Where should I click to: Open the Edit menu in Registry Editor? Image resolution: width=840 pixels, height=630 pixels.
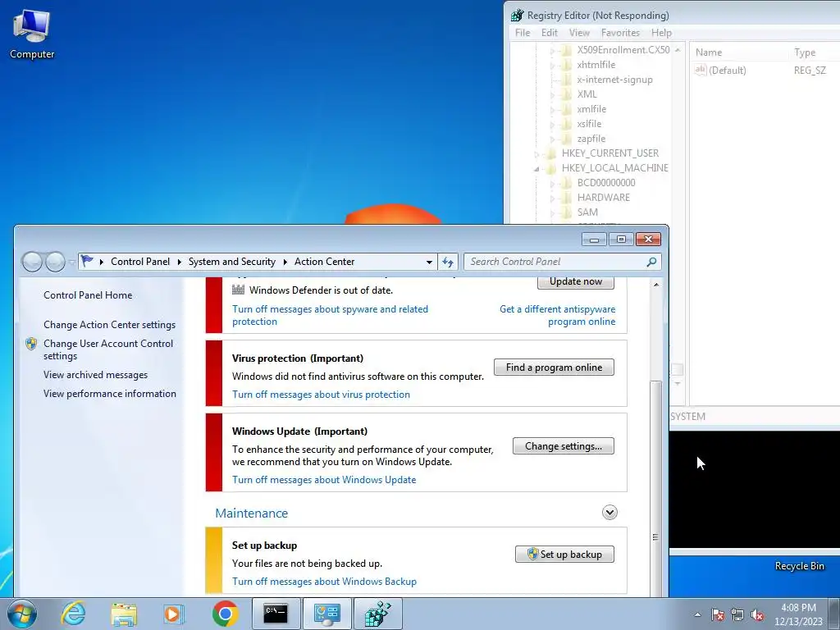pos(549,33)
